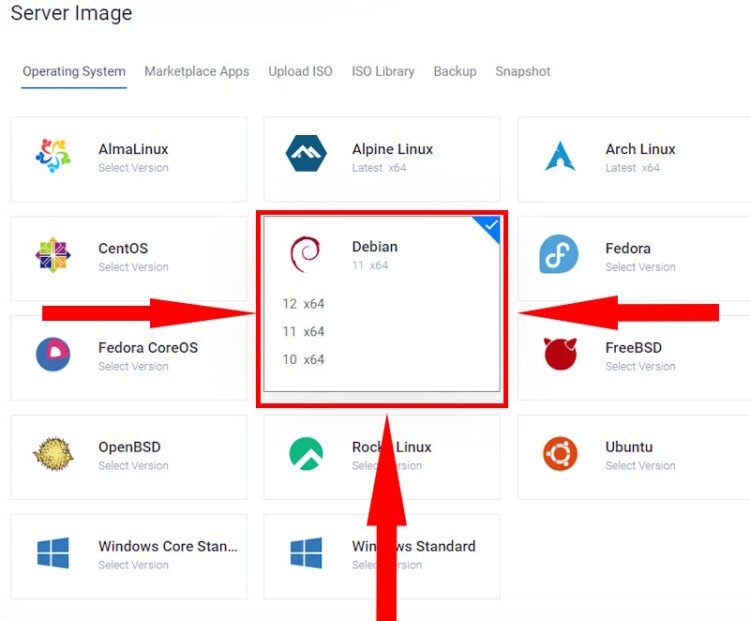Image resolution: width=750 pixels, height=621 pixels.
Task: Click Arch Linux Latest x64 text
Action: click(x=632, y=168)
